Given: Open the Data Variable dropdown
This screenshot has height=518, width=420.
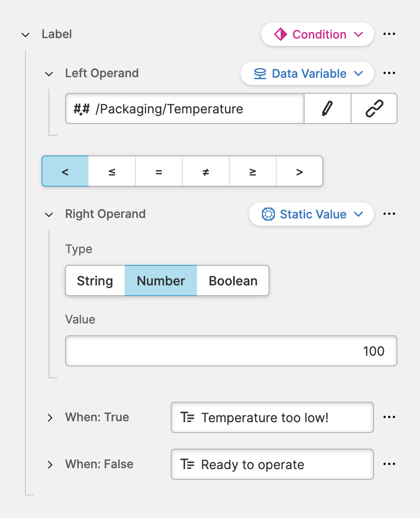Looking at the screenshot, I should (308, 74).
